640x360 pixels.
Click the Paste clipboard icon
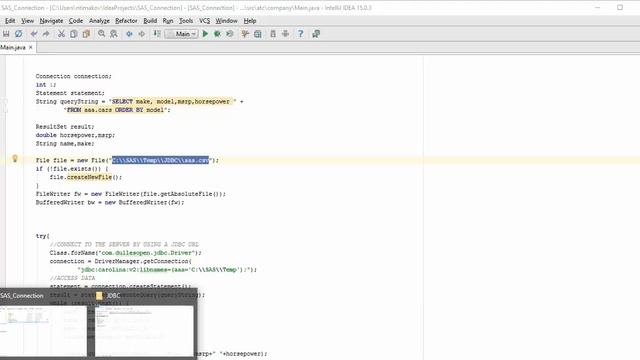click(86, 34)
